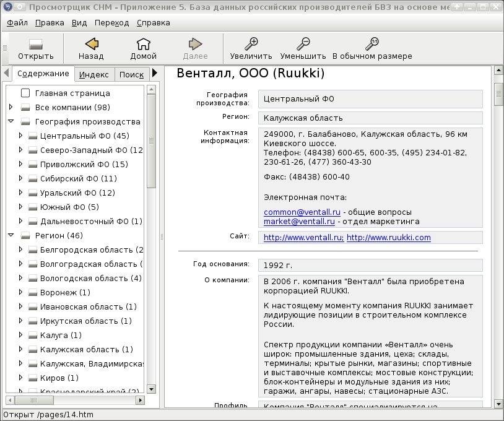The image size is (504, 421).
Task: Click tree scrollbar down arrow
Action: [151, 389]
